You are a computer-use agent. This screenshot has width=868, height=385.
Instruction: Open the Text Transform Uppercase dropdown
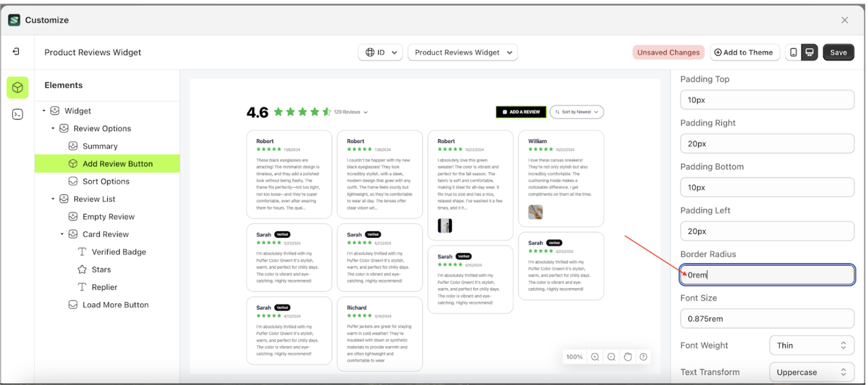812,372
